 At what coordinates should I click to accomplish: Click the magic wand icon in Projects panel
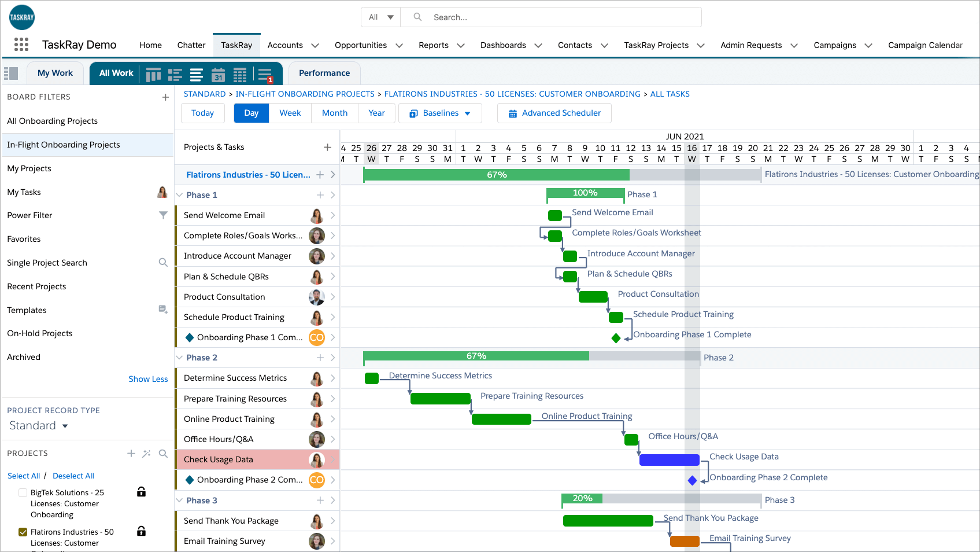146,454
